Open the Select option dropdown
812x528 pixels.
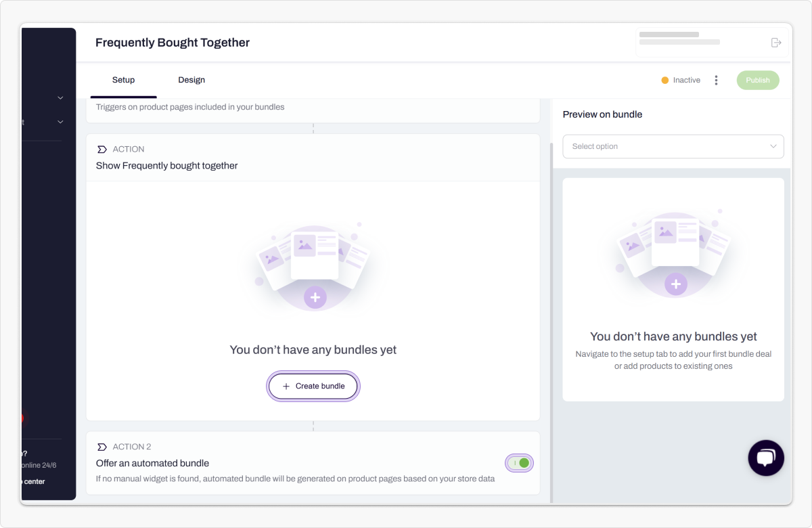(673, 146)
